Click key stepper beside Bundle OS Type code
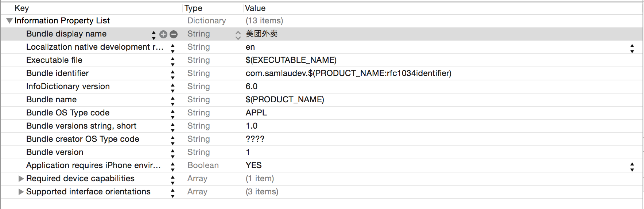This screenshot has height=209, width=644. [x=172, y=114]
